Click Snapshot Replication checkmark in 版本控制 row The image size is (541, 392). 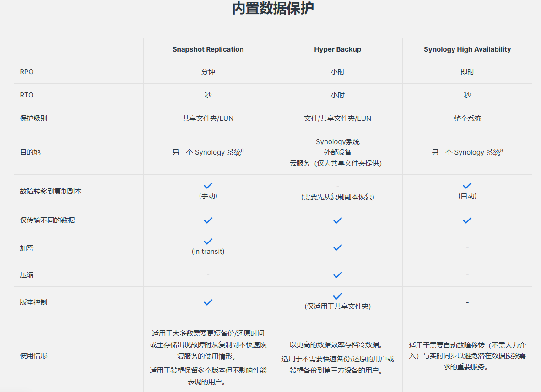208,302
